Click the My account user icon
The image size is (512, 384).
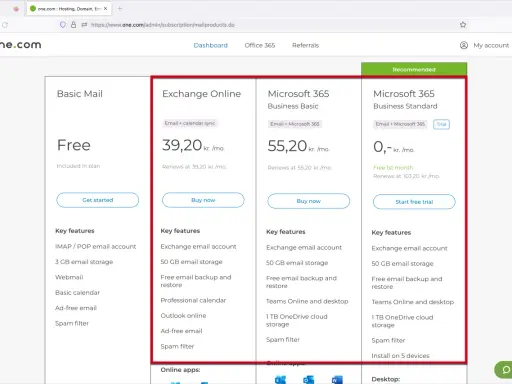[x=464, y=45]
